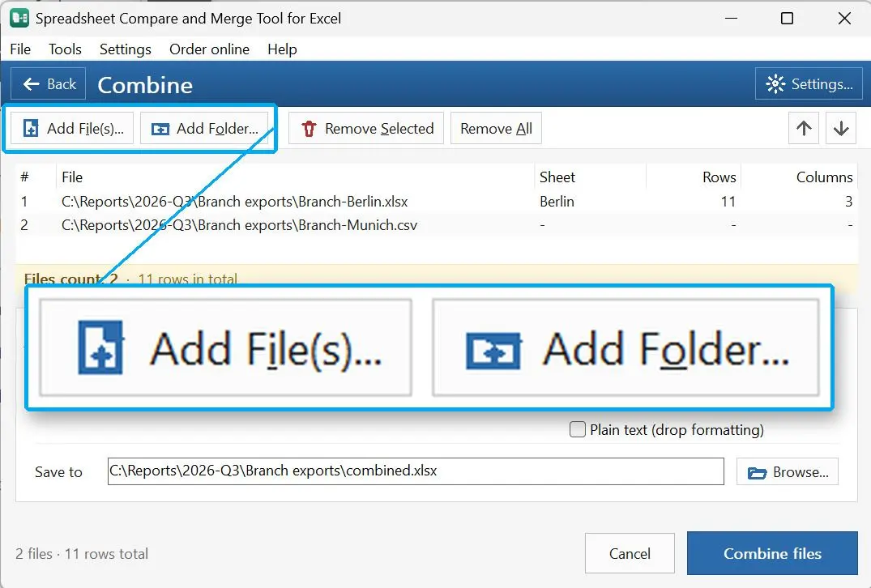Open the File menu
871x588 pixels.
(20, 49)
